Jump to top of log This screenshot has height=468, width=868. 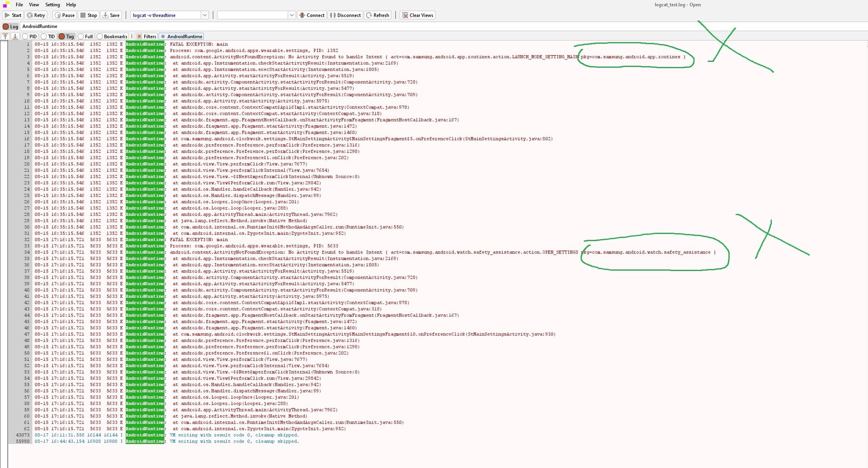coord(5,37)
